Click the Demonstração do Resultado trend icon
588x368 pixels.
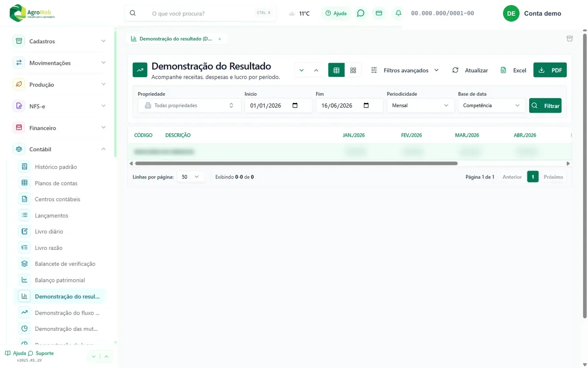(140, 70)
